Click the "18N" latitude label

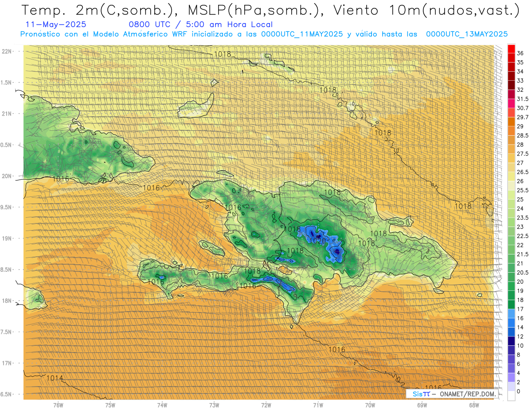point(6,301)
